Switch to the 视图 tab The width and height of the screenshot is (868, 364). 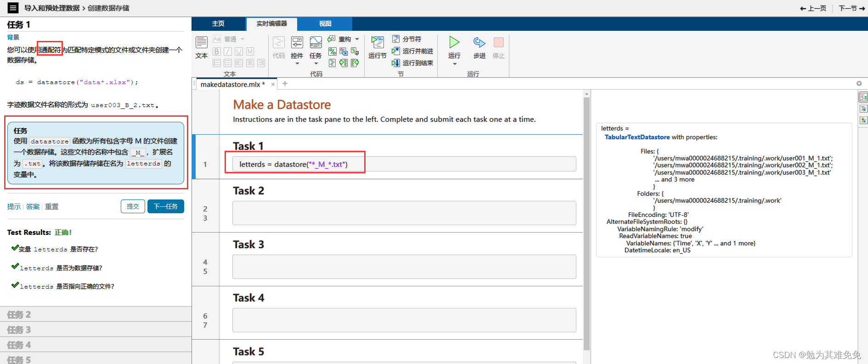(x=325, y=23)
